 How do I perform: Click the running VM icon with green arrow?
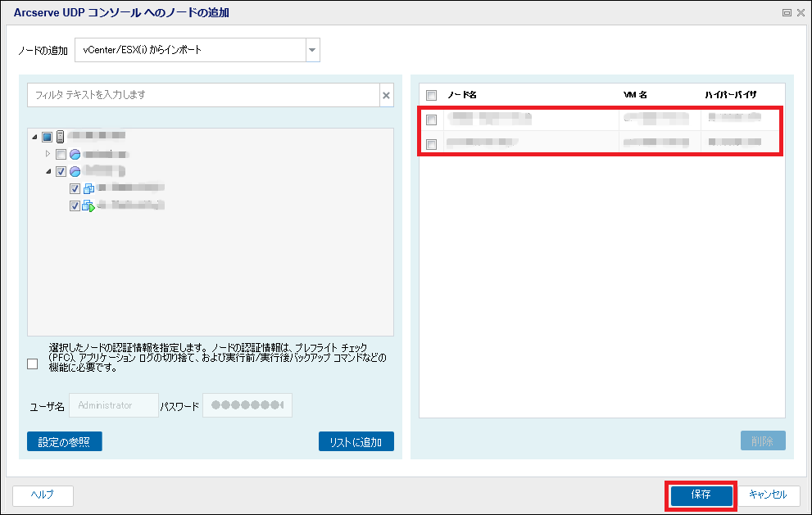click(x=88, y=206)
